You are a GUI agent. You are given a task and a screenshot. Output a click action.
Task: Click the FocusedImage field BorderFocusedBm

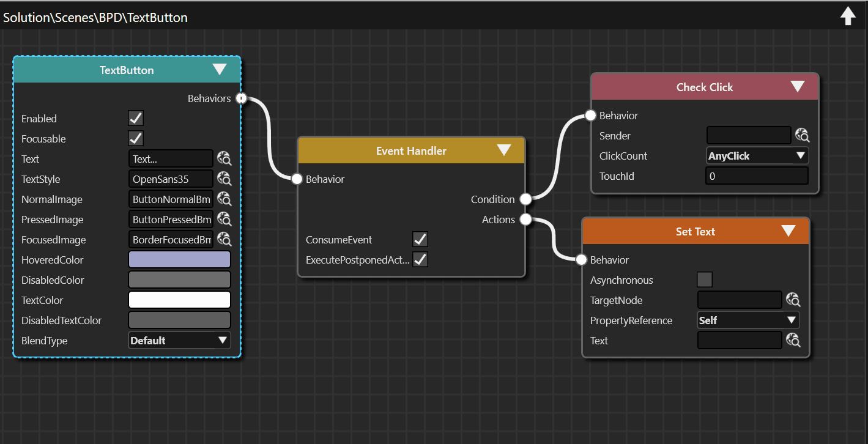pos(171,240)
